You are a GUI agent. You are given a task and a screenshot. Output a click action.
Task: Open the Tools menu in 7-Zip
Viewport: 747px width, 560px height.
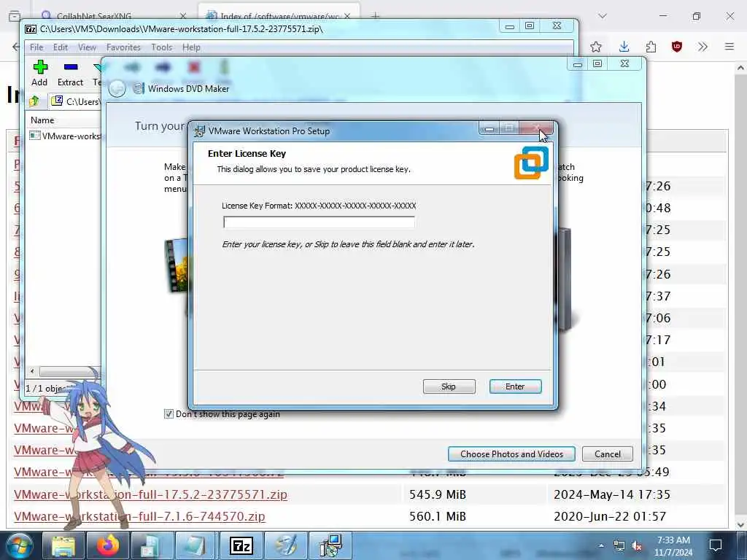tap(161, 47)
